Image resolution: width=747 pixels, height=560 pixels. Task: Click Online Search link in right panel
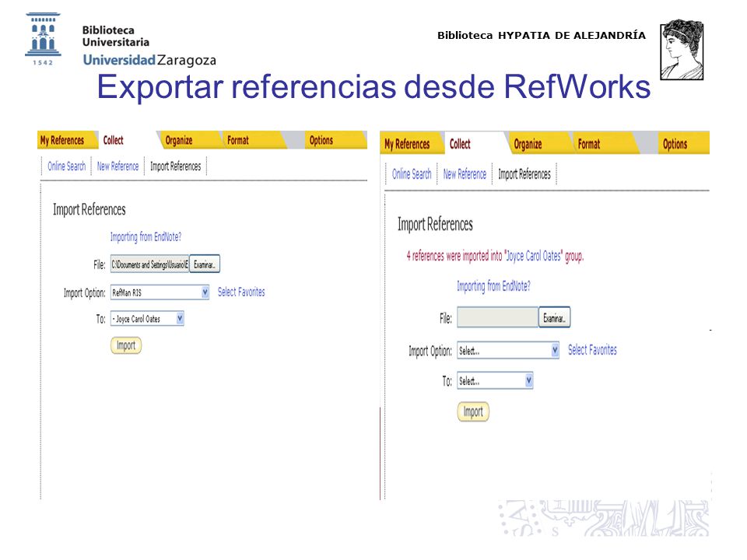click(412, 173)
